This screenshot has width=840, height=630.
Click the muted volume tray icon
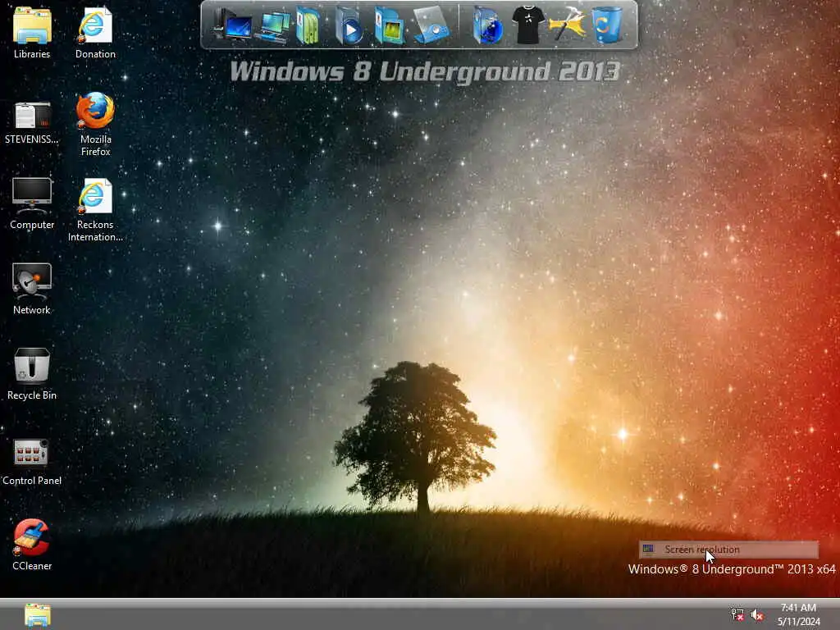coord(757,614)
